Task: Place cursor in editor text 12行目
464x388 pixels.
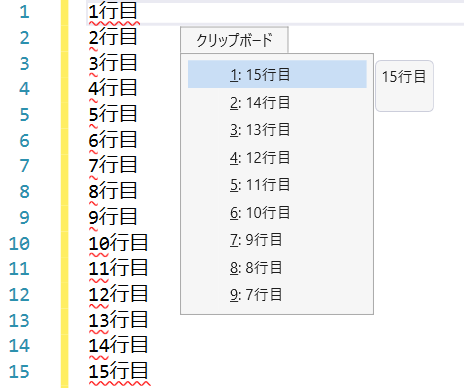Action: (x=118, y=294)
